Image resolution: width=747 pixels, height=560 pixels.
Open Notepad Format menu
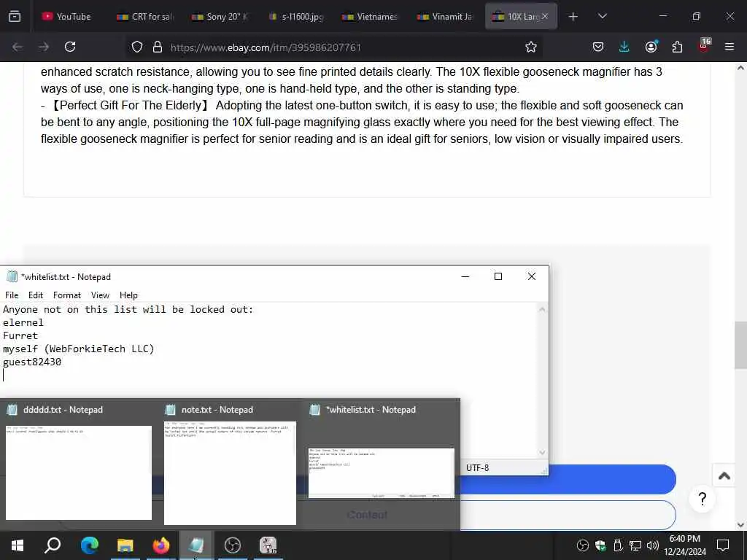66,295
